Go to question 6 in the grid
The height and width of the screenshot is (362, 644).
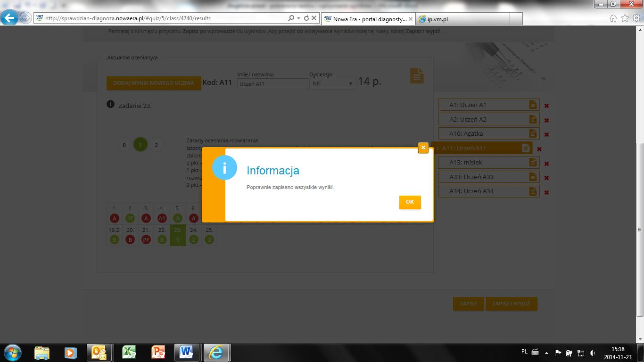coord(193,214)
